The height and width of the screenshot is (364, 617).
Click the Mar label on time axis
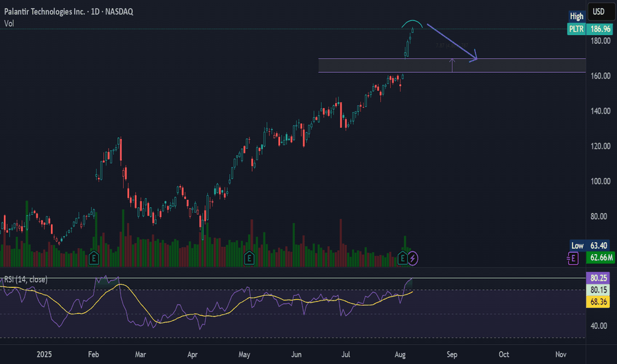pyautogui.click(x=140, y=355)
